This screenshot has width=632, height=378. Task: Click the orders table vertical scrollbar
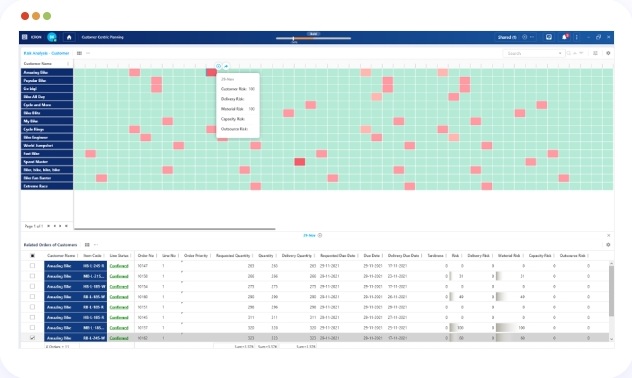611,291
